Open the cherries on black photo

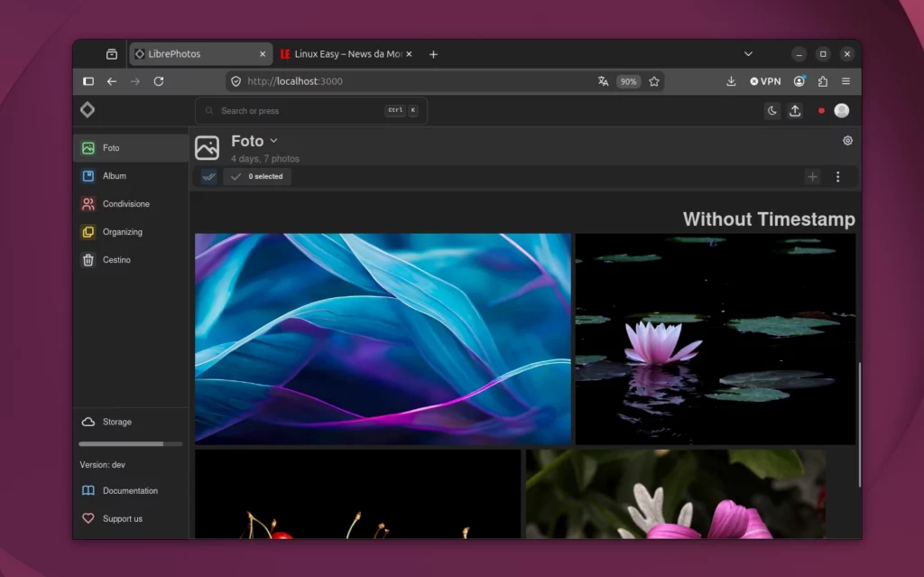pos(357,494)
